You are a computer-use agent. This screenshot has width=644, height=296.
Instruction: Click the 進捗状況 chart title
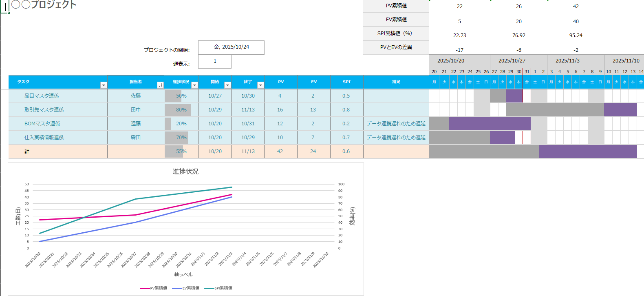pos(185,171)
